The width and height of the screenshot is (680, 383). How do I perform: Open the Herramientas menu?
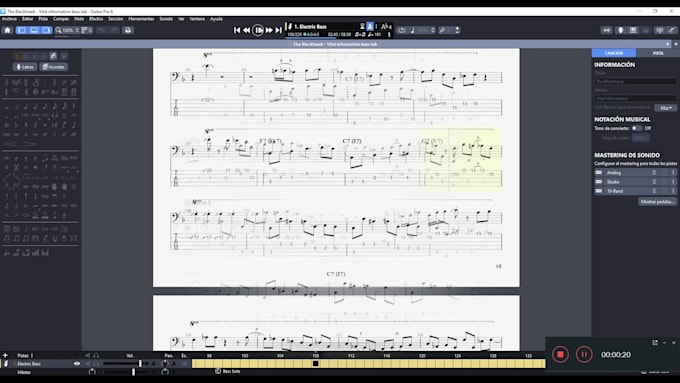(x=141, y=19)
